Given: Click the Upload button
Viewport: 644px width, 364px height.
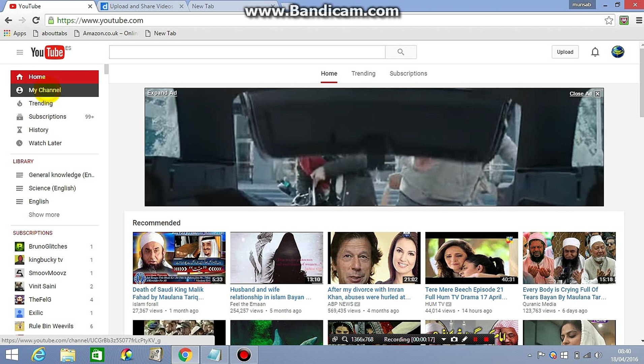Looking at the screenshot, I should [x=565, y=52].
